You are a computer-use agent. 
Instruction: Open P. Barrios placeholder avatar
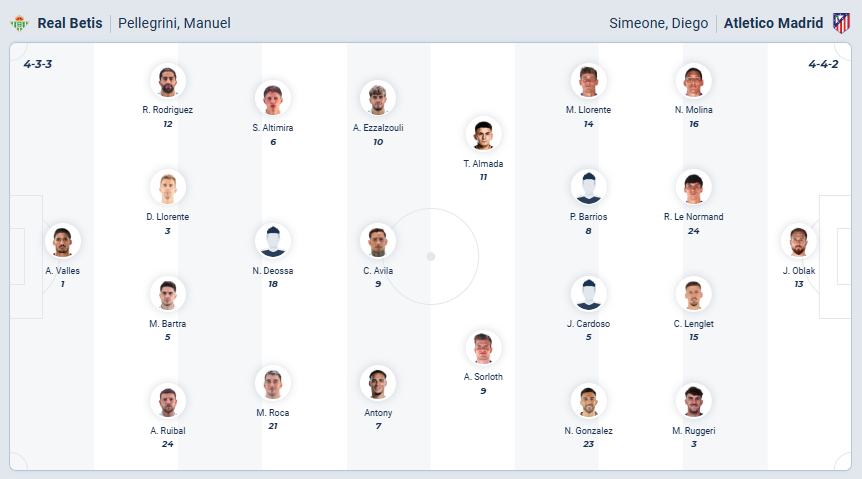[588, 187]
